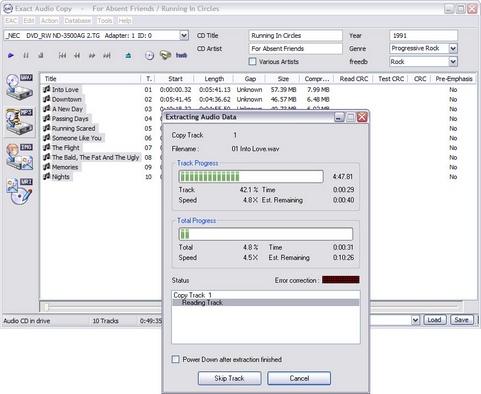
Task: Click the music note icon beside Downtown
Action: point(47,99)
